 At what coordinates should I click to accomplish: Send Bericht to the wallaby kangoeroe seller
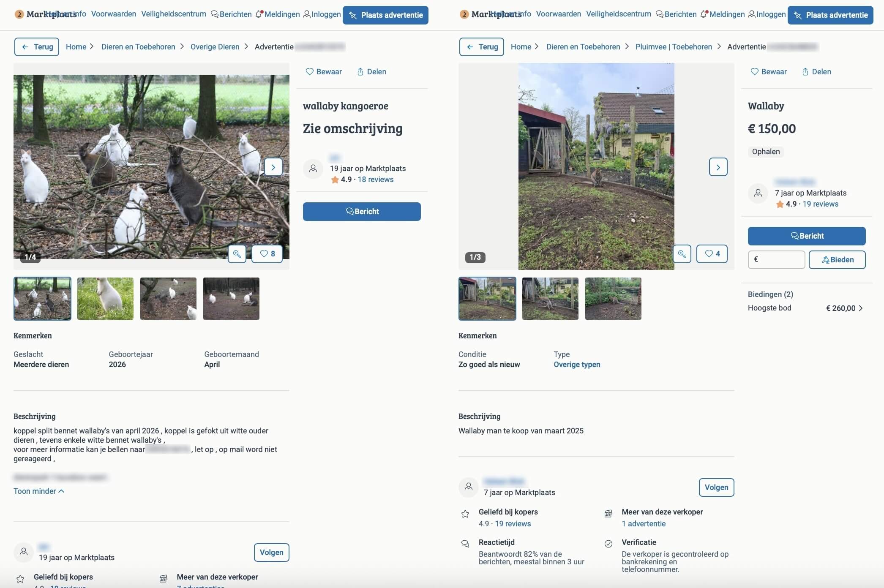(362, 212)
